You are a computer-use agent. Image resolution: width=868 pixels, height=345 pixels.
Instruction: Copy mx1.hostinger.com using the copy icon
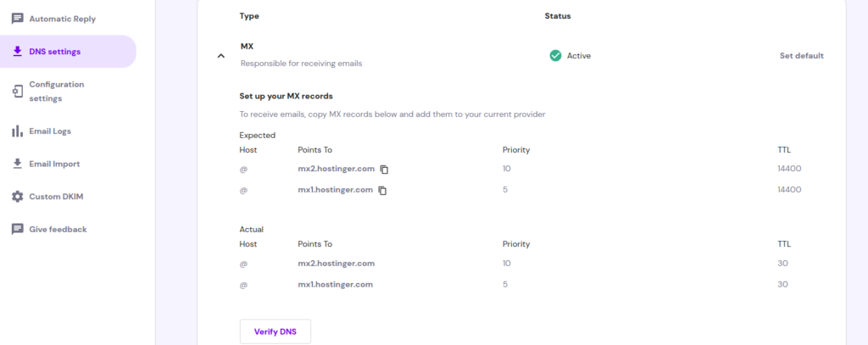pos(382,191)
